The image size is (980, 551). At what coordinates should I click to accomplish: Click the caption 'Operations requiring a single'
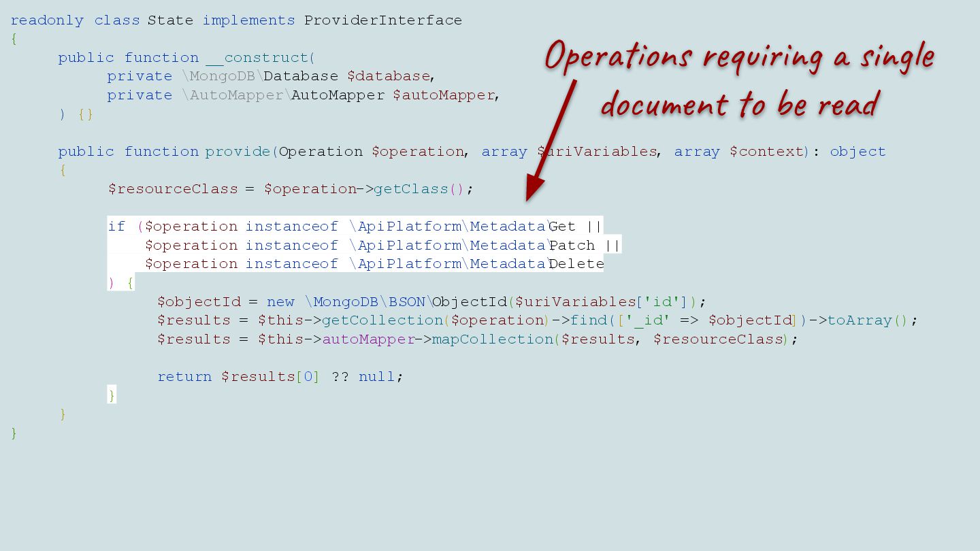pyautogui.click(x=740, y=57)
